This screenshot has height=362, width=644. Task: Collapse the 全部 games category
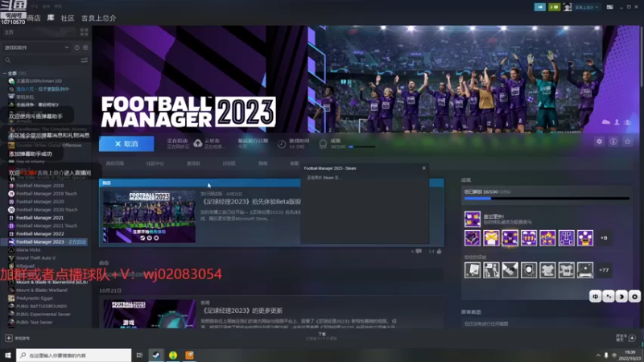pos(5,73)
